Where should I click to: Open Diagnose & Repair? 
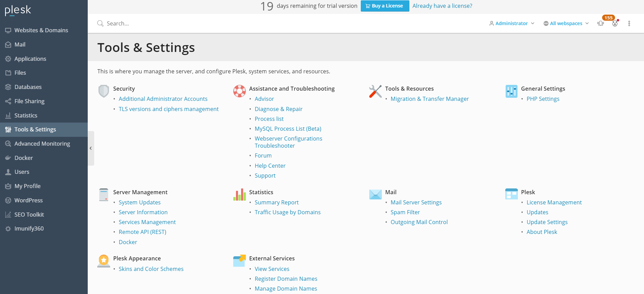pyautogui.click(x=278, y=109)
